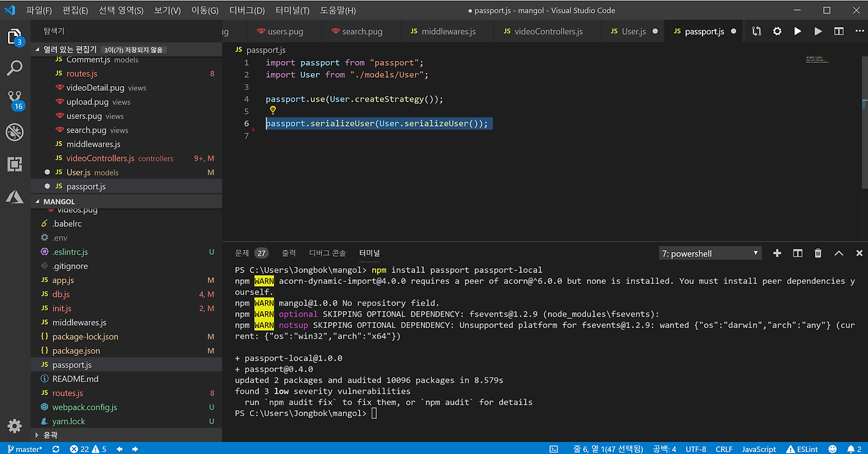This screenshot has height=454, width=868.
Task: Open the Debug view with bug icon
Action: (x=14, y=131)
